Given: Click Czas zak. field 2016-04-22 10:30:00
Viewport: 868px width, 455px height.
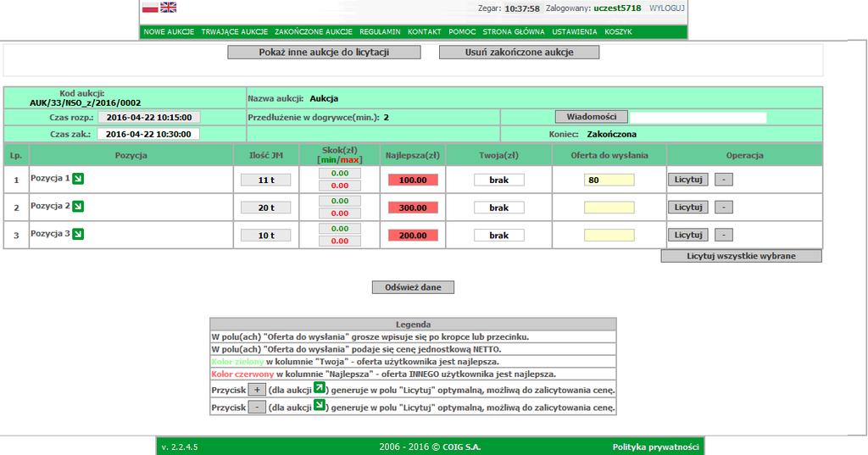Looking at the screenshot, I should [x=148, y=134].
